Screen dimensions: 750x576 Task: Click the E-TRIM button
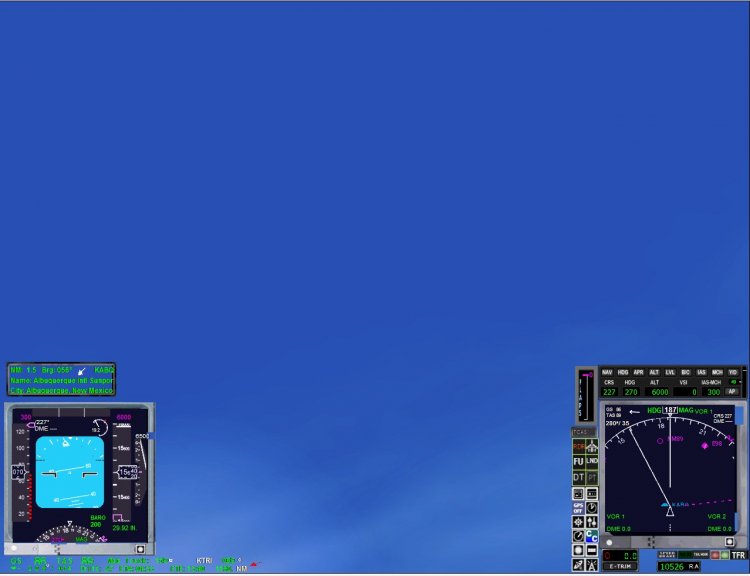(620, 566)
